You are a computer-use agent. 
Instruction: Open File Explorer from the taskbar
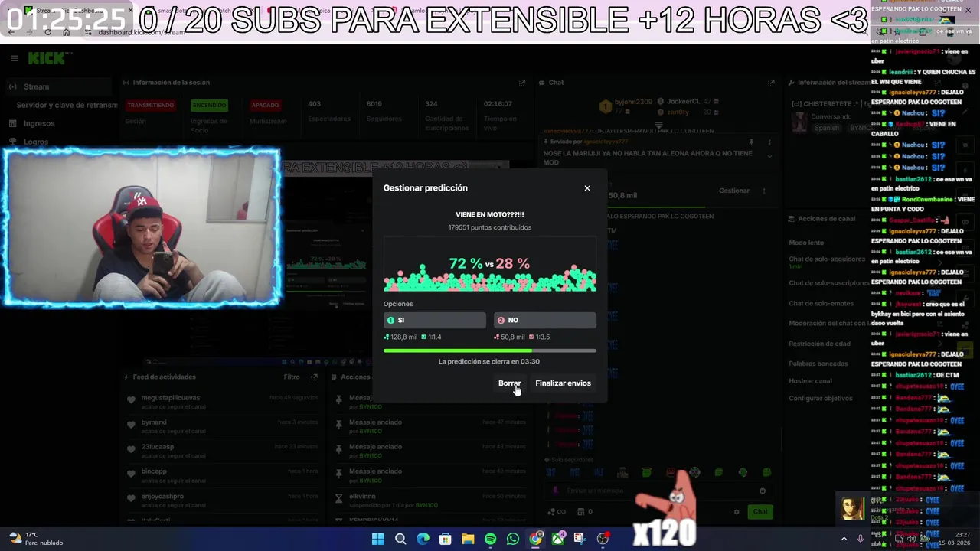(x=468, y=539)
